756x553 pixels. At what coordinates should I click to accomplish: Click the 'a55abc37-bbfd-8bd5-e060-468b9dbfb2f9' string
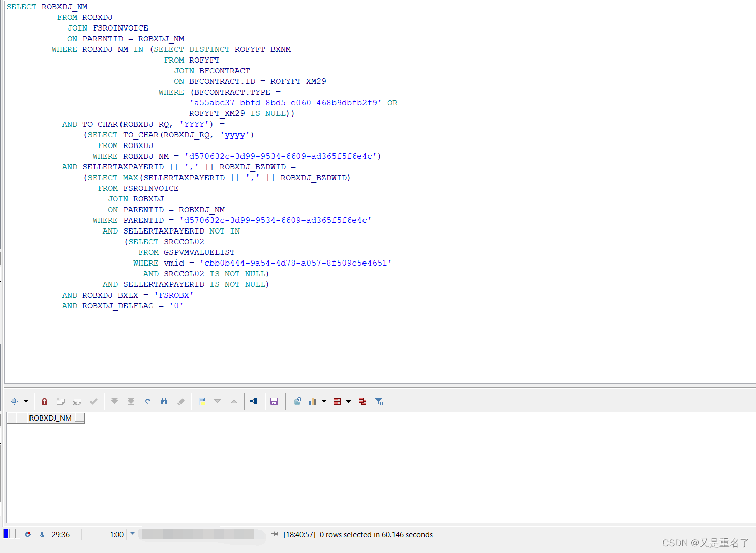(x=286, y=103)
